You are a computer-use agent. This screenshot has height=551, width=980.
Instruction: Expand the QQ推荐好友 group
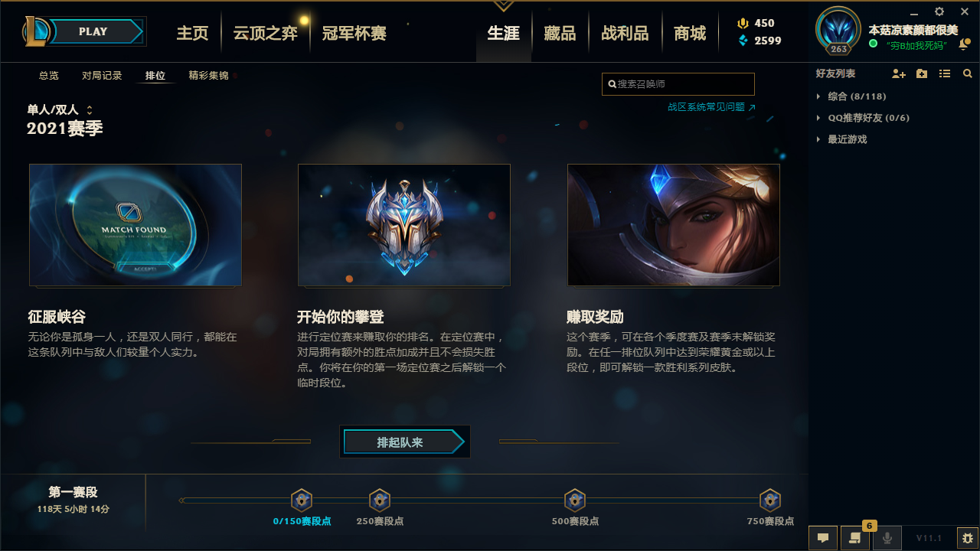coord(863,118)
